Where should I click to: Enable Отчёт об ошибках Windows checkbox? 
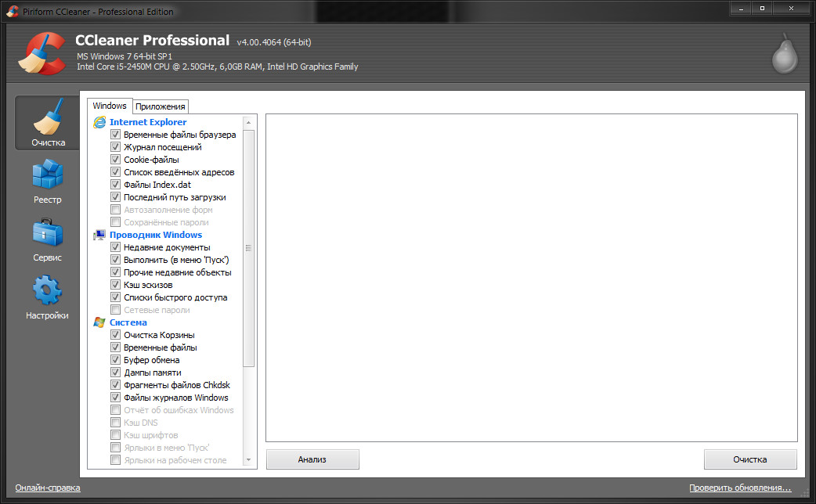116,410
